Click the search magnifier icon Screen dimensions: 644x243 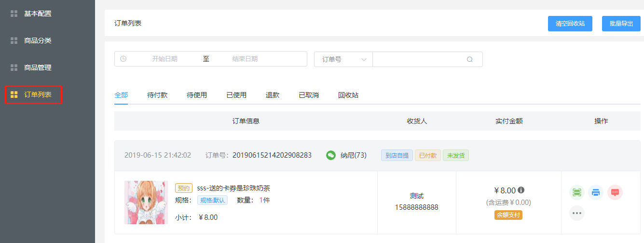click(469, 59)
